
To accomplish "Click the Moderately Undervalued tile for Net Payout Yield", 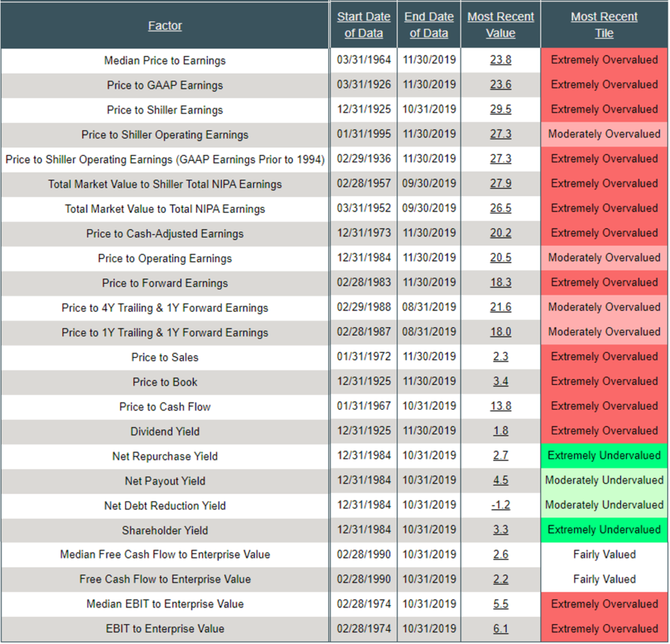I will click(604, 481).
